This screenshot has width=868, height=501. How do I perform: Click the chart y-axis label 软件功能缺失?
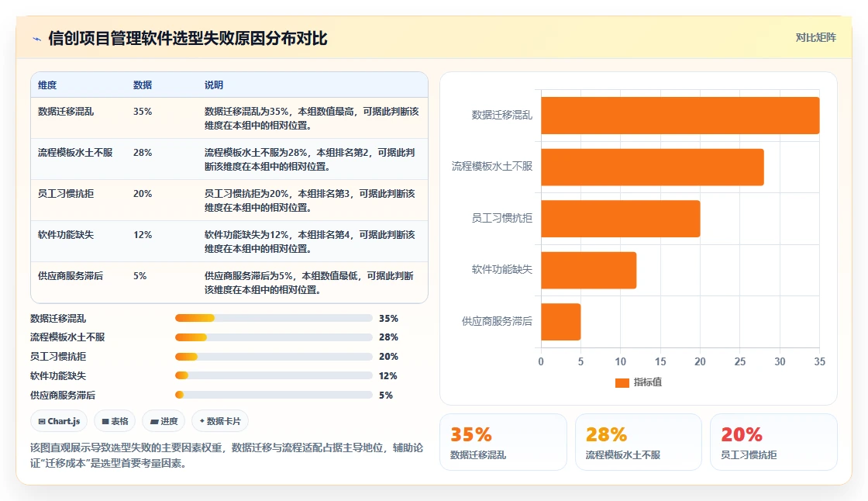tap(501, 269)
